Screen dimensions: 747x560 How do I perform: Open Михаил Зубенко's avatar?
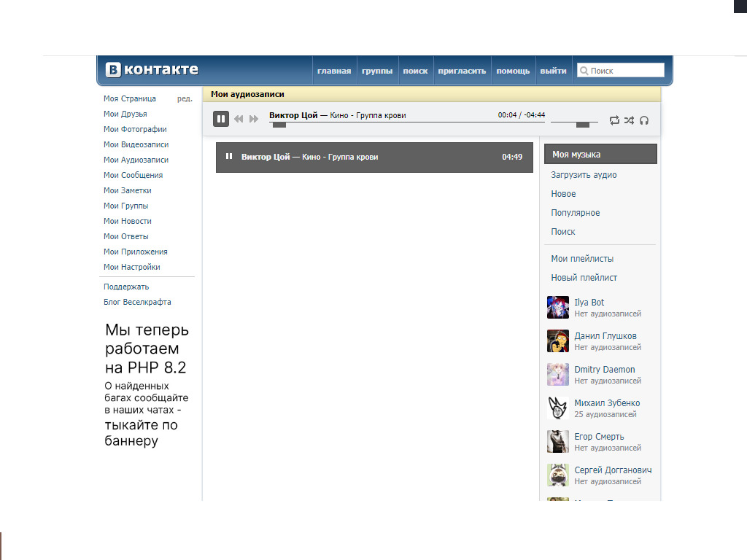(x=558, y=408)
